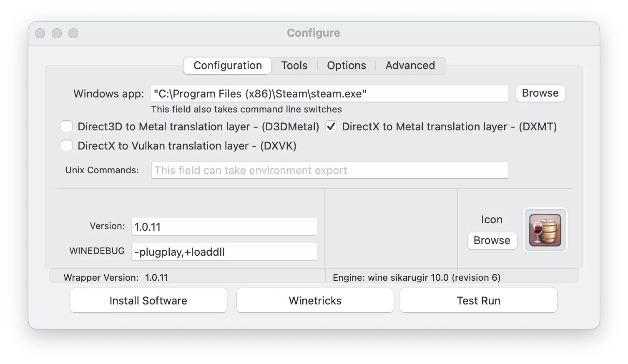Image resolution: width=628 pixels, height=364 pixels.
Task: Start a Test Run
Action: pyautogui.click(x=479, y=300)
